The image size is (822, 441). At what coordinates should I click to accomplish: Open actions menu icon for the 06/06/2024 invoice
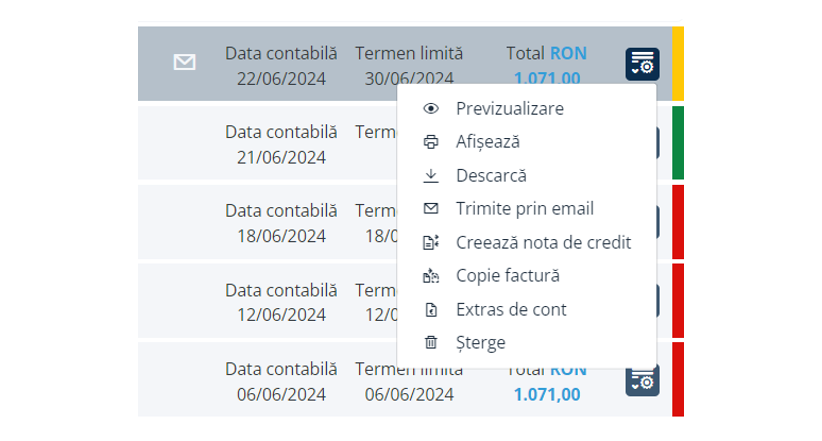coord(642,380)
